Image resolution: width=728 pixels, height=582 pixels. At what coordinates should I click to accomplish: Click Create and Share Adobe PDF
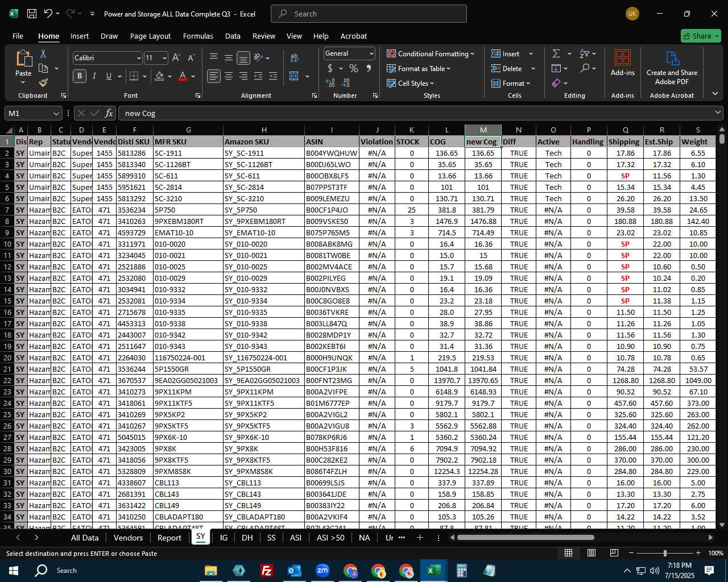[672, 68]
